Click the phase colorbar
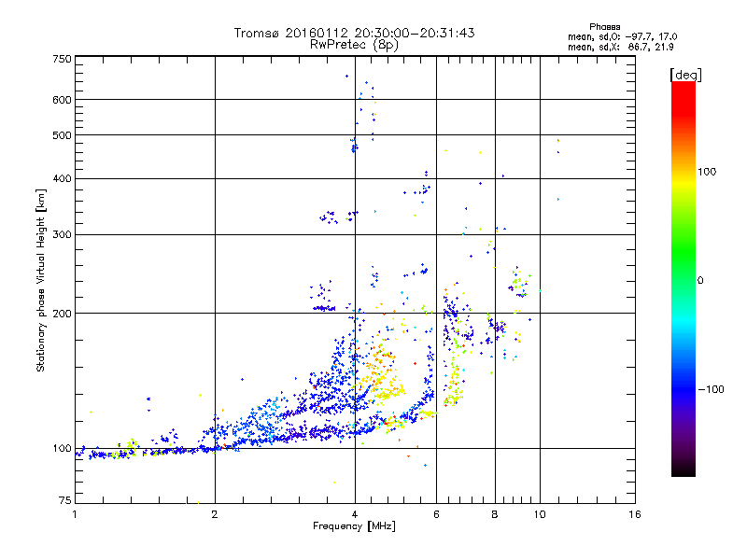Viewport: 747px width, 560px height. pos(684,278)
